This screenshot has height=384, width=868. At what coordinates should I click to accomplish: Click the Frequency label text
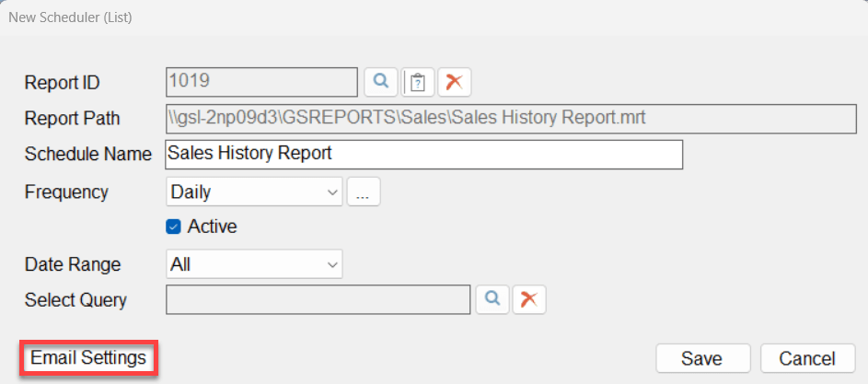click(66, 192)
